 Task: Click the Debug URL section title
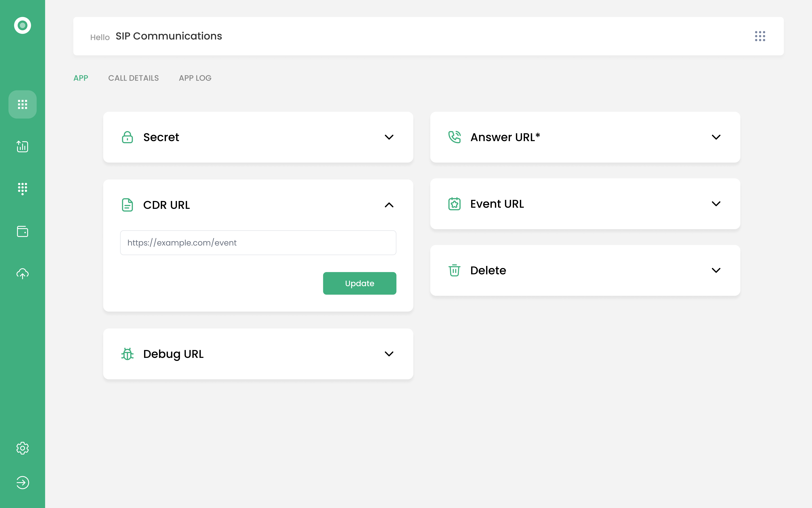174,354
